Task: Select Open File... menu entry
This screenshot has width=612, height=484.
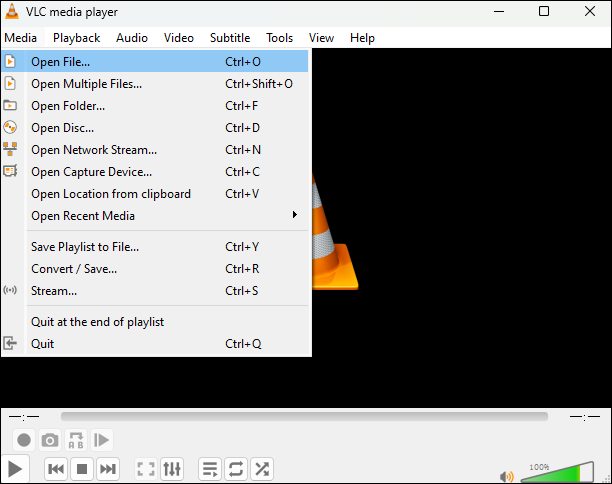Action: (155, 61)
